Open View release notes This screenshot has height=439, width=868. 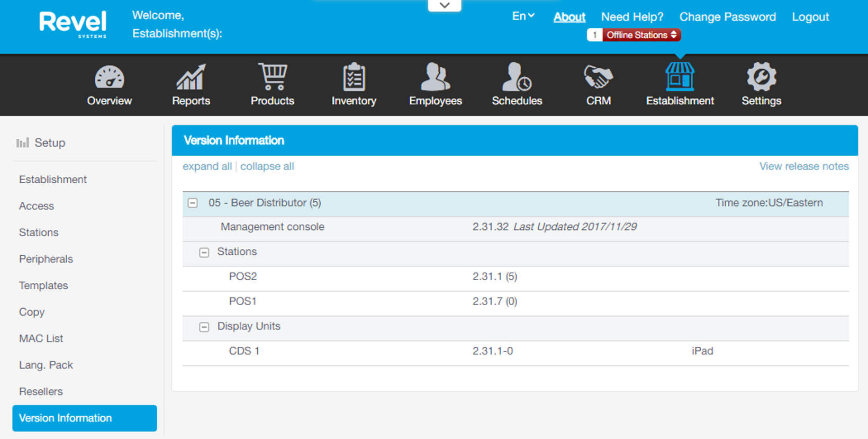(x=804, y=166)
